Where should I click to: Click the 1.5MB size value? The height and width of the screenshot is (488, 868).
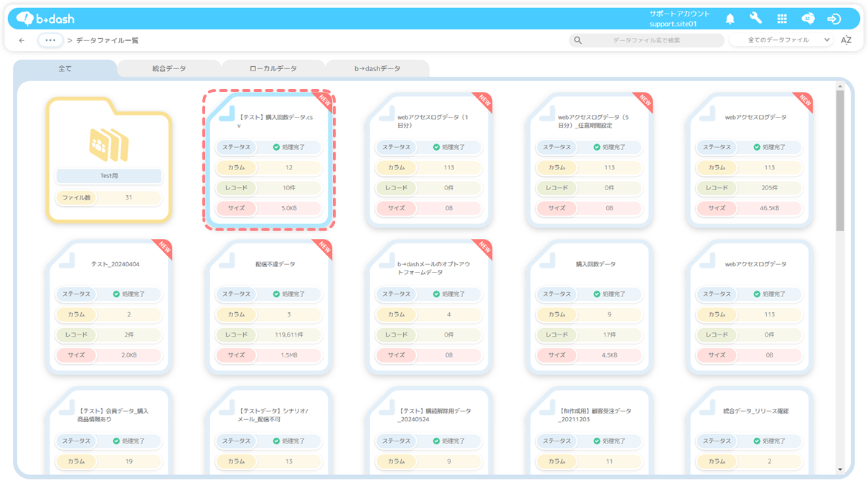coord(289,355)
